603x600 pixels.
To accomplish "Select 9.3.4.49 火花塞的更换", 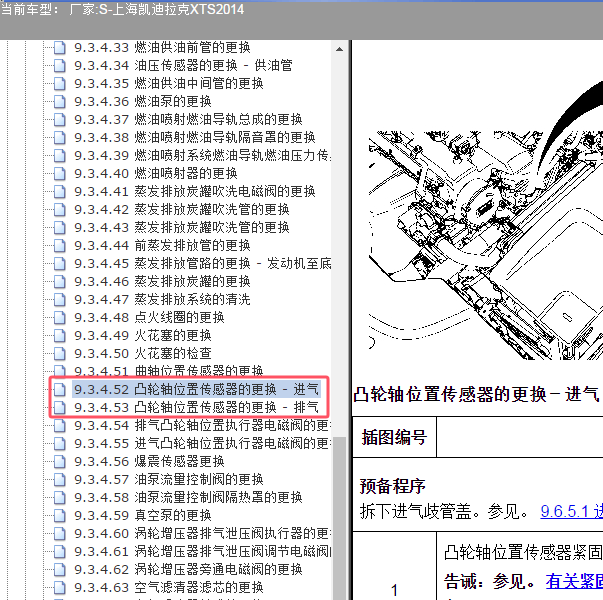I will (143, 335).
